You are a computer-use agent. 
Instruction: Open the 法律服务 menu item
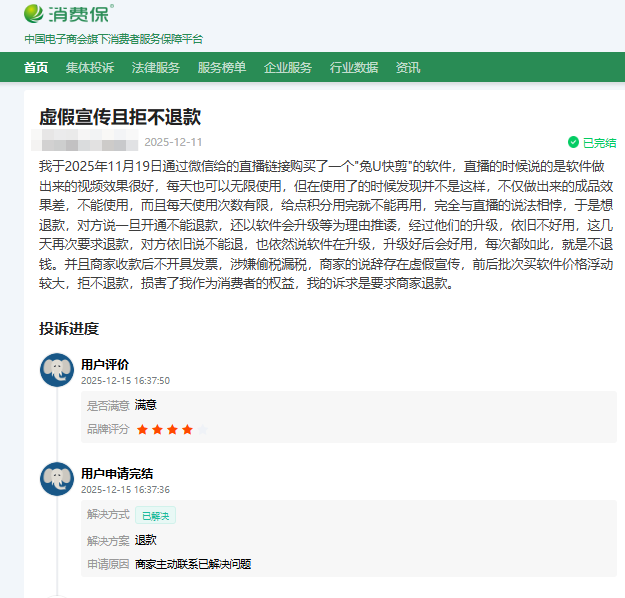[x=156, y=68]
